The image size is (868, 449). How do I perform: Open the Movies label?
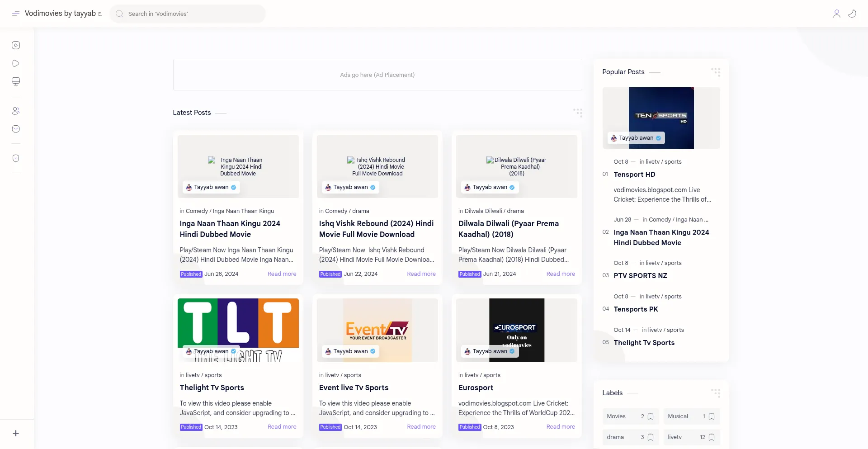pos(630,416)
